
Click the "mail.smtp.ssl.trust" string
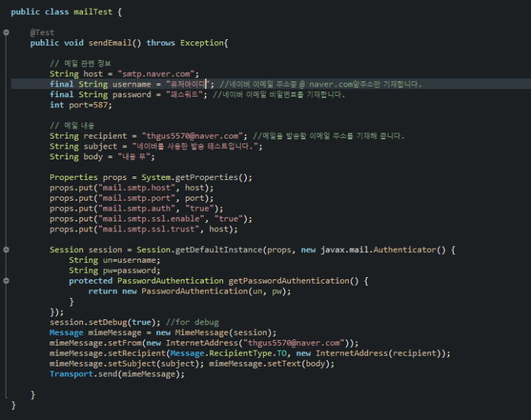[x=149, y=229]
